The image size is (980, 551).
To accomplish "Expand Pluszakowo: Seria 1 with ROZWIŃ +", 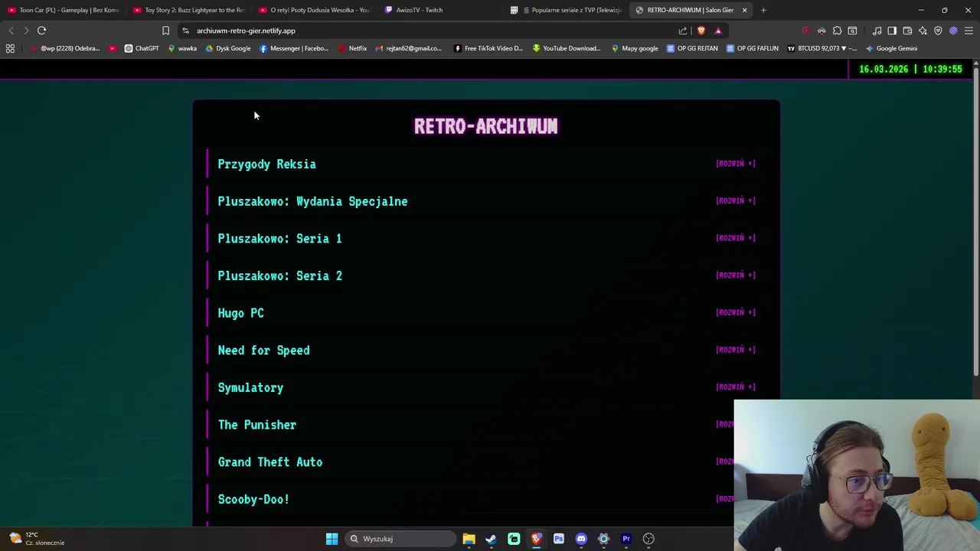I will (x=736, y=238).
